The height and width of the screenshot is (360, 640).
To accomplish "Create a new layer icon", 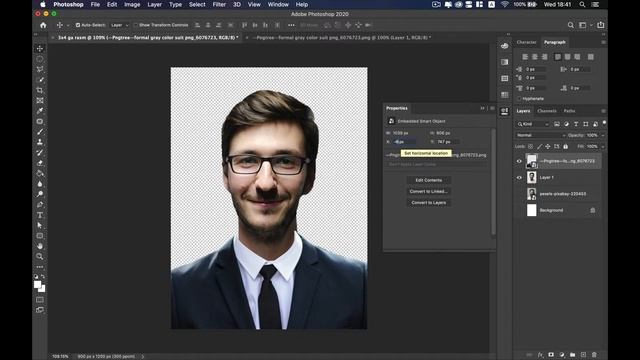I will (583, 355).
